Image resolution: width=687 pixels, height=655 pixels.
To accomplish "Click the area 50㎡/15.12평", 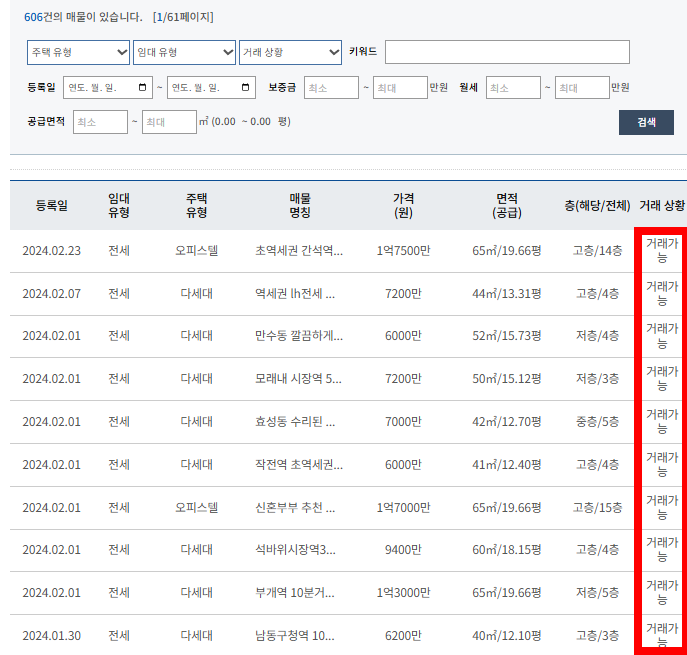I will pos(507,379).
